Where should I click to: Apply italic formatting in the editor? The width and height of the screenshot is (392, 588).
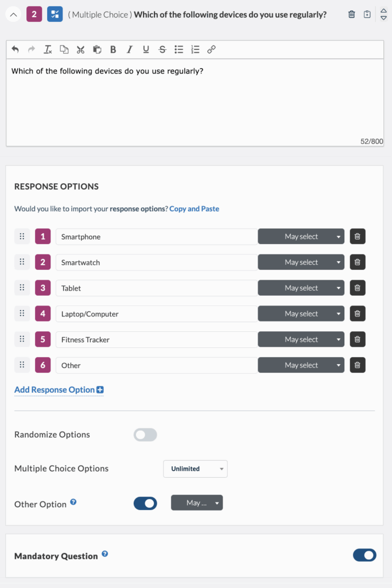point(130,50)
